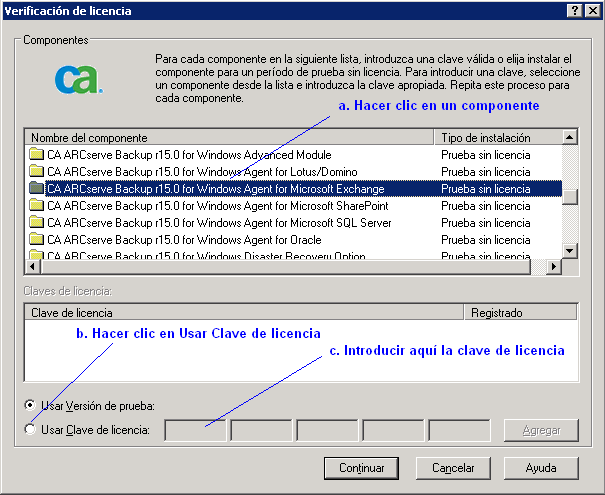The height and width of the screenshot is (495, 605).
Task: Click the vertical scrollbar thumb in component list
Action: (x=570, y=197)
